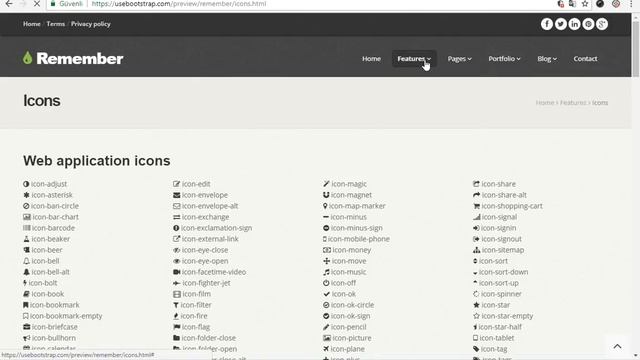Click the Home link in the top bar

(x=31, y=24)
